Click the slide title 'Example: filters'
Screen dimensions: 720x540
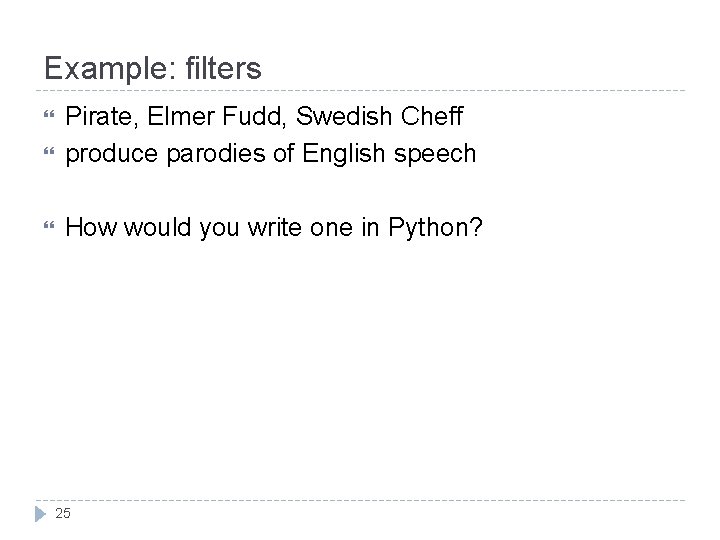(153, 68)
